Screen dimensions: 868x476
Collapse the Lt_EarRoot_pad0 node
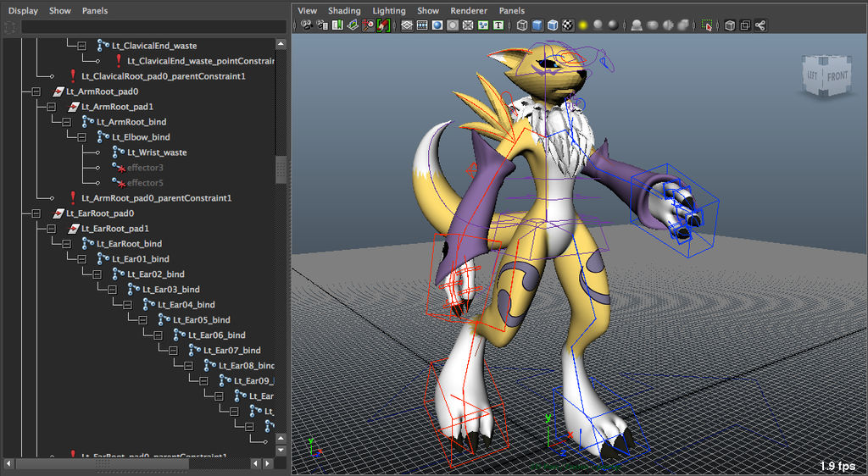[36, 213]
